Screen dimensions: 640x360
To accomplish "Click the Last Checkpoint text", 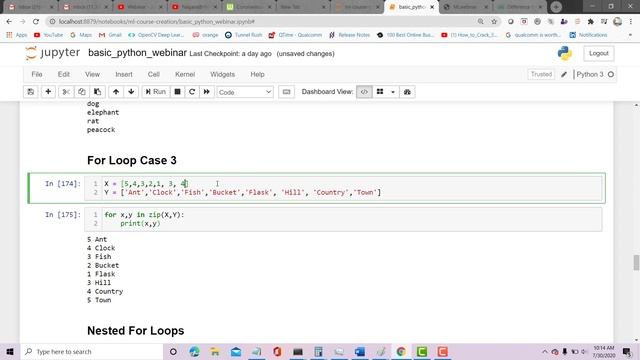I will point(230,53).
